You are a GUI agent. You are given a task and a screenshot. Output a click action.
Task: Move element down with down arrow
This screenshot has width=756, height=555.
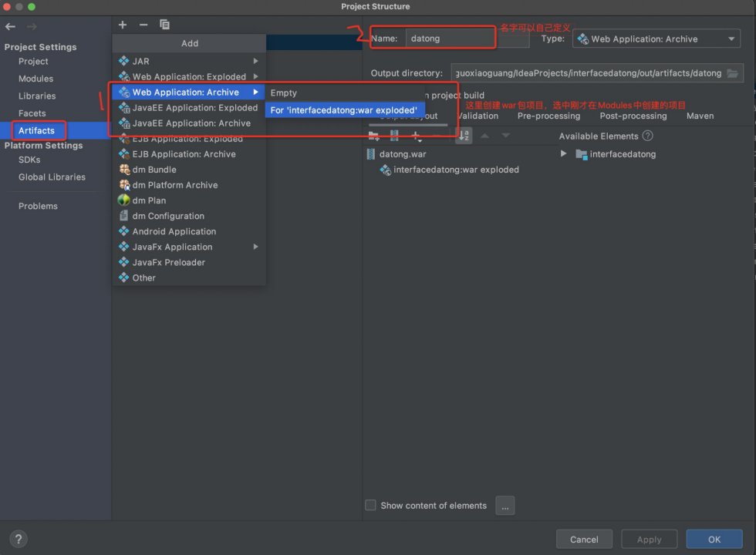click(506, 136)
